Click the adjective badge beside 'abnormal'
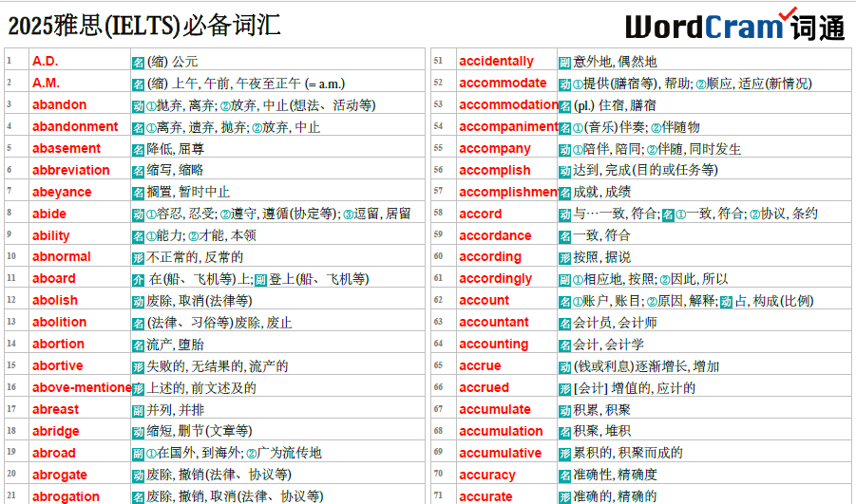Image resolution: width=856 pixels, height=504 pixels. (x=138, y=257)
